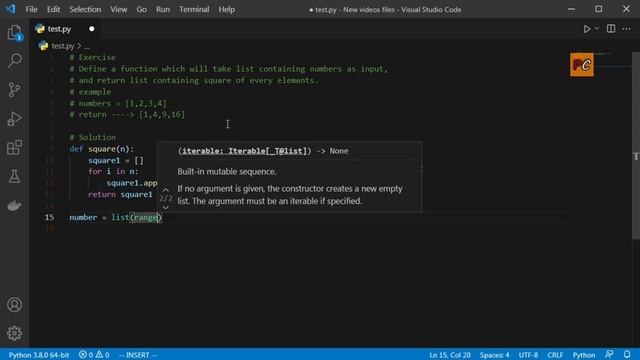
Task: Open the View menu
Action: tap(119, 9)
